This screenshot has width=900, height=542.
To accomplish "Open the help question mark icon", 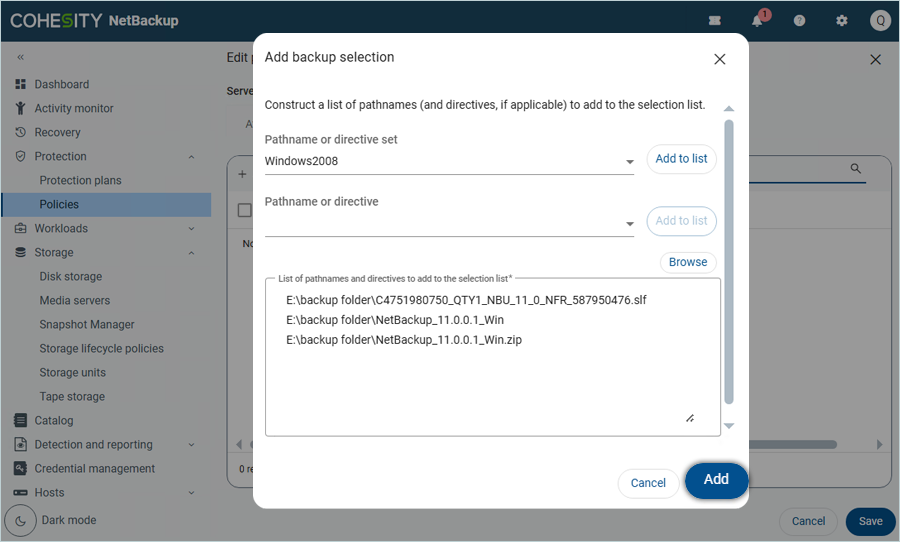I will click(799, 21).
